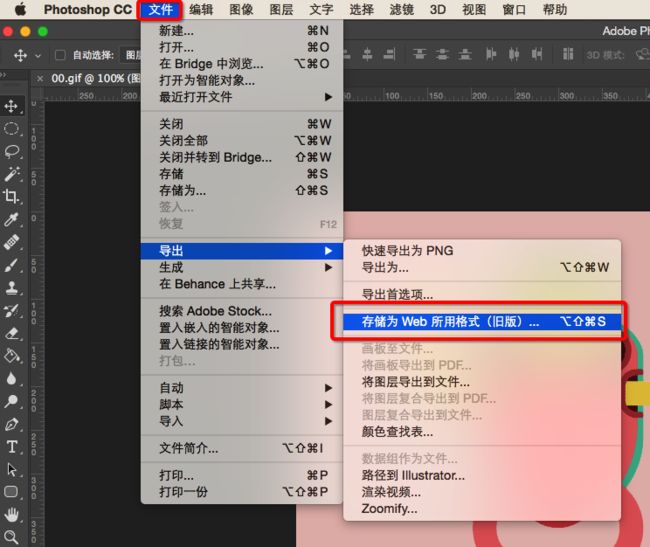
Task: Close the 00.gif document tab
Action: (40, 79)
